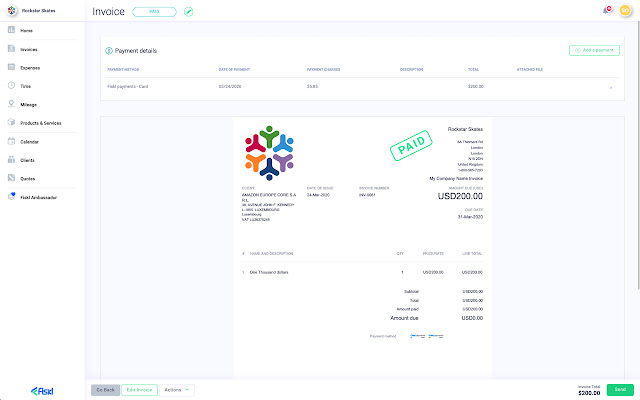The width and height of the screenshot is (640, 400).
Task: Click the $5.85 payment charge cell
Action: click(x=312, y=87)
